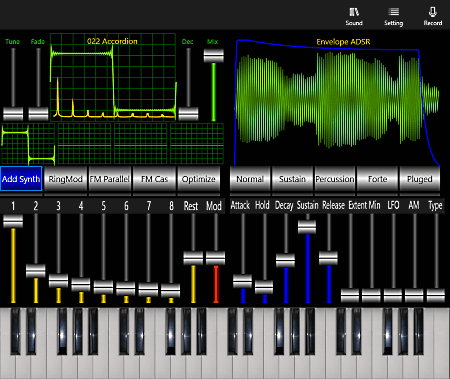Click the 022 Accordion preset name
This screenshot has width=450, height=379.
(x=112, y=41)
